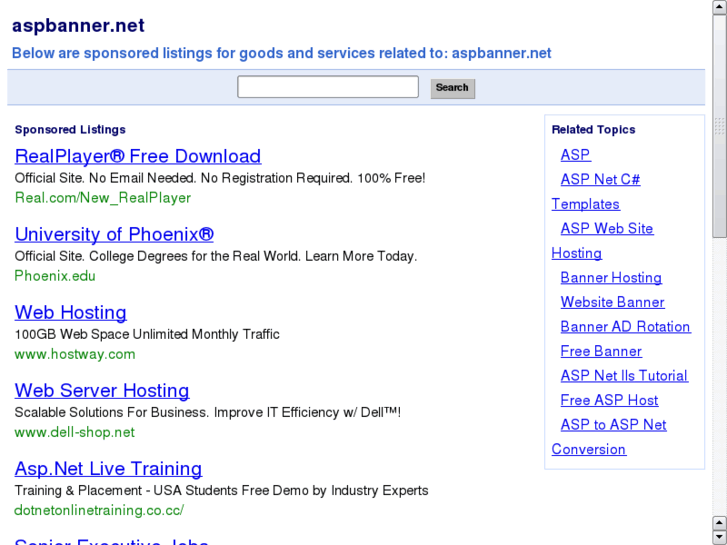Click the search text input field
This screenshot has width=727, height=545.
point(327,87)
